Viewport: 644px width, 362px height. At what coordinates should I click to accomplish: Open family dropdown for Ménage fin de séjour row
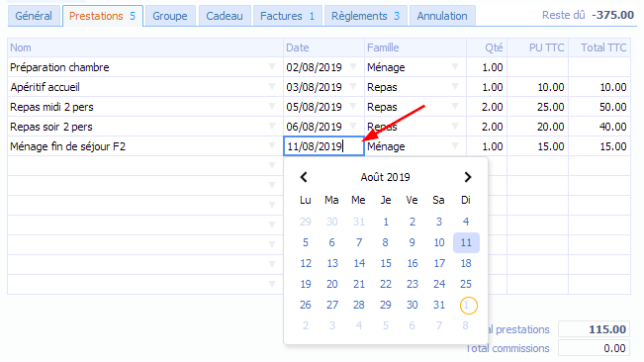pyautogui.click(x=455, y=145)
